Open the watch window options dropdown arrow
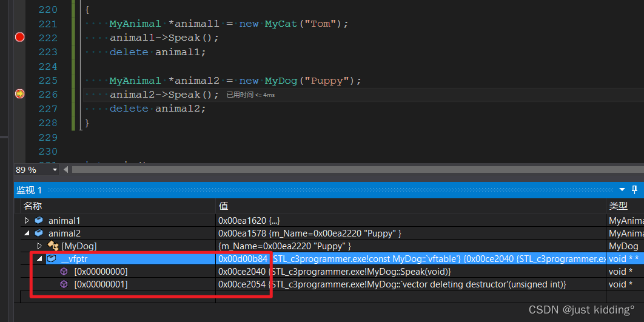644x322 pixels. click(622, 190)
